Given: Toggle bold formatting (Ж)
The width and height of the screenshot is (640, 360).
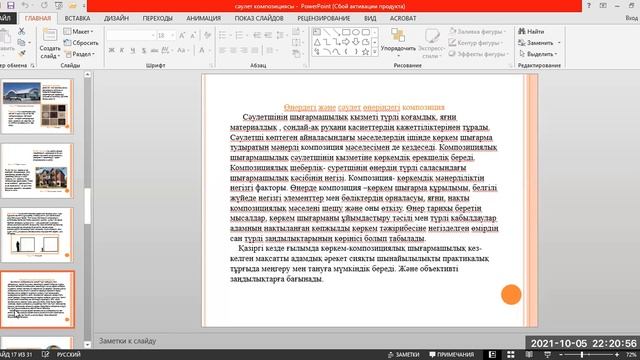Looking at the screenshot, I should click(x=111, y=50).
